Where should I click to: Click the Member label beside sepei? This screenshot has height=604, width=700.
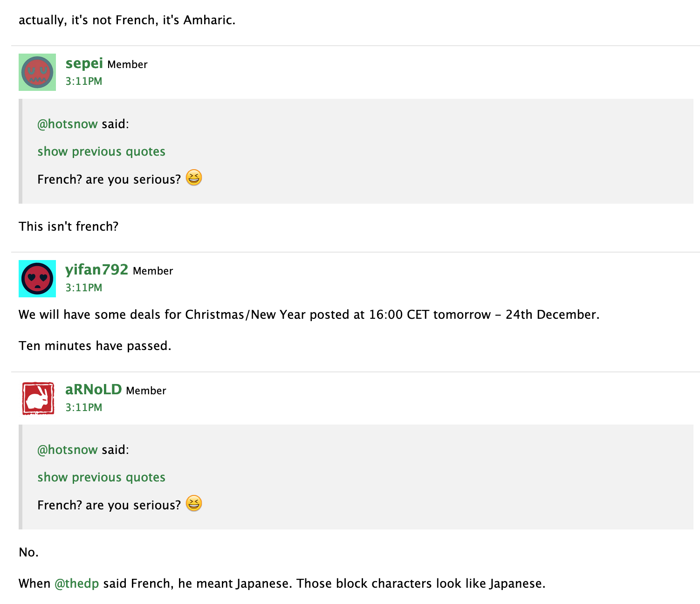pyautogui.click(x=127, y=64)
